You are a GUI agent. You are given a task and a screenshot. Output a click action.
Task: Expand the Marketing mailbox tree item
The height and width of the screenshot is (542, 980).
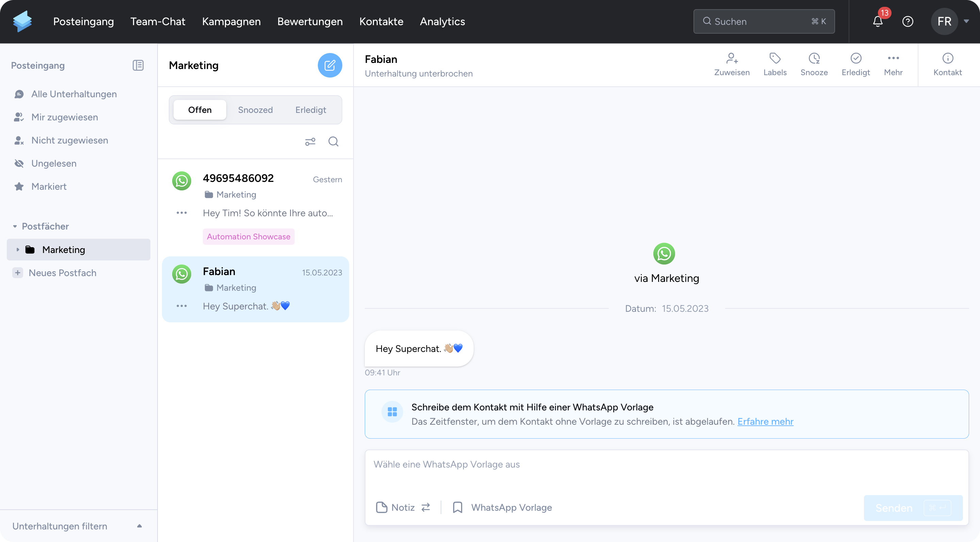click(x=17, y=249)
